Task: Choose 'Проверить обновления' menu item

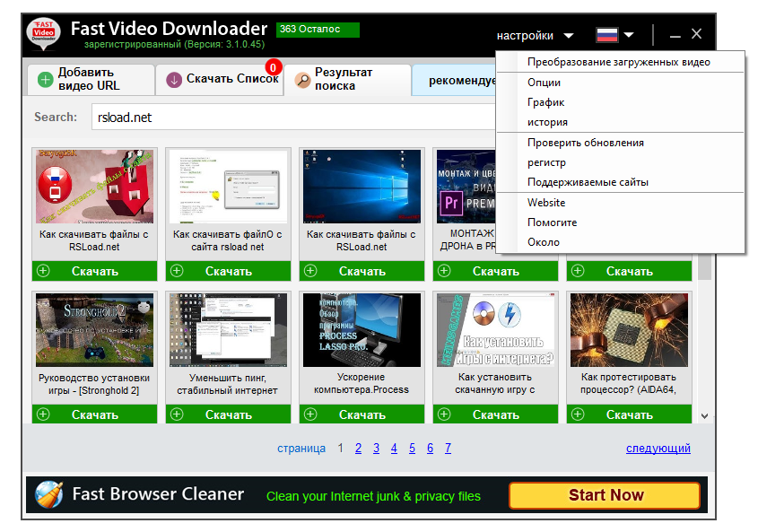Action: point(620,143)
